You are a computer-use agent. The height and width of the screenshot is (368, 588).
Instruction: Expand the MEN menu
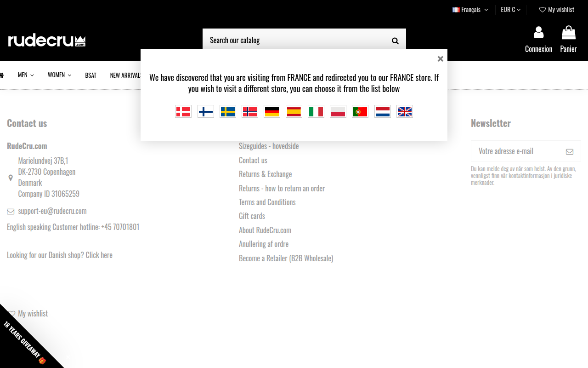[x=26, y=75]
